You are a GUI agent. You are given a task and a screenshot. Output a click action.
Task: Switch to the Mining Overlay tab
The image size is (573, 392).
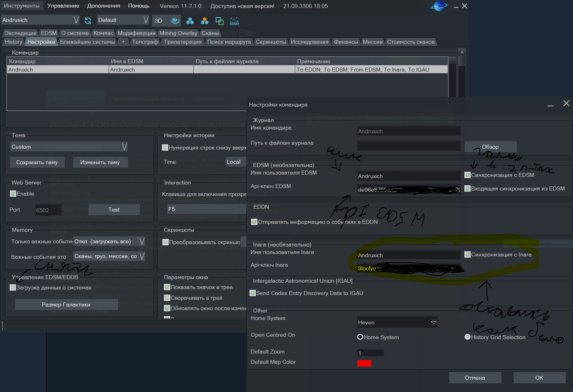[178, 33]
